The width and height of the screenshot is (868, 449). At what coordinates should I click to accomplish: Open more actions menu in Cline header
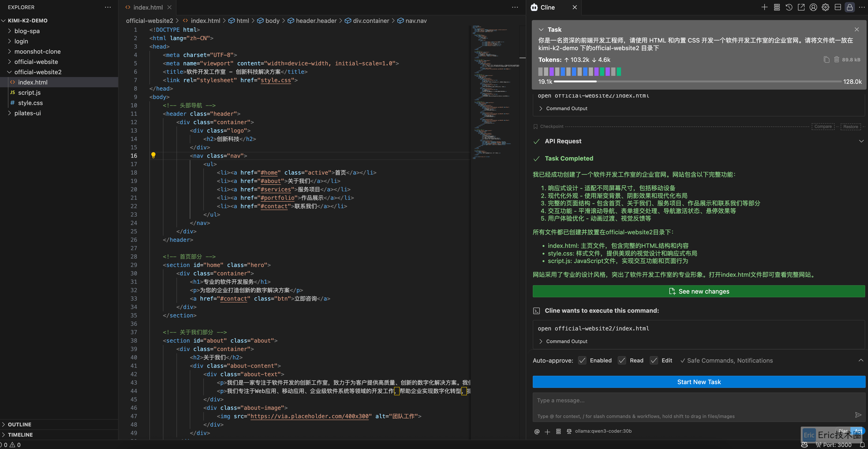[862, 7]
